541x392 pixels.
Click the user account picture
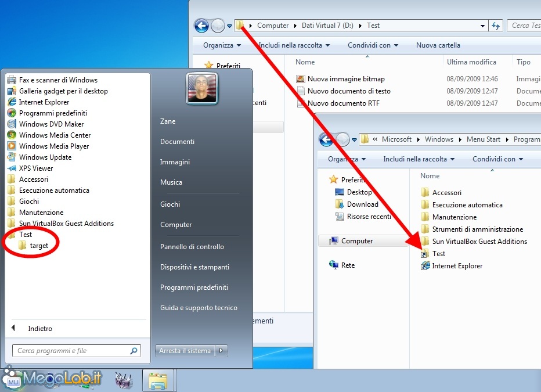[x=202, y=88]
